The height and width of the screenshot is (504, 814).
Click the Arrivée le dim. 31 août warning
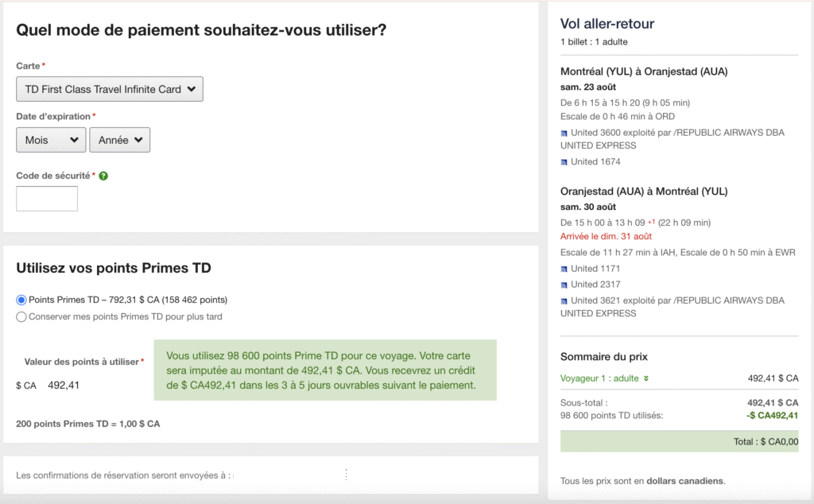(x=606, y=237)
